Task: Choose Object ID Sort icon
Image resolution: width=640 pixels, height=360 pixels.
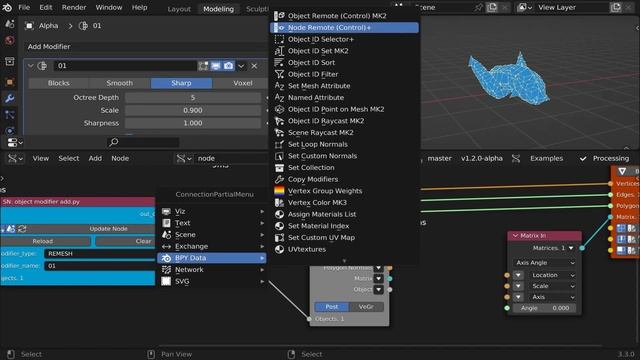Action: (x=279, y=62)
